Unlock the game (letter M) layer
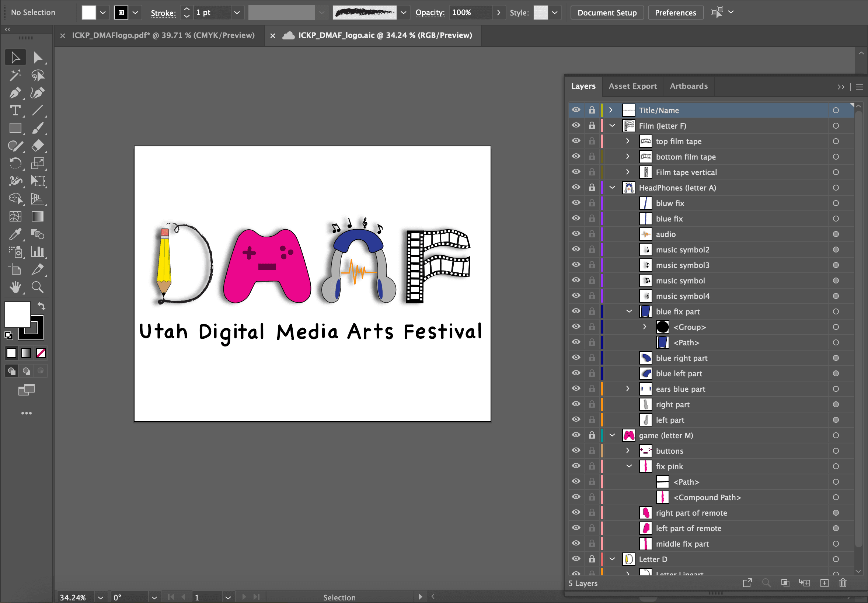This screenshot has height=603, width=868. 592,435
